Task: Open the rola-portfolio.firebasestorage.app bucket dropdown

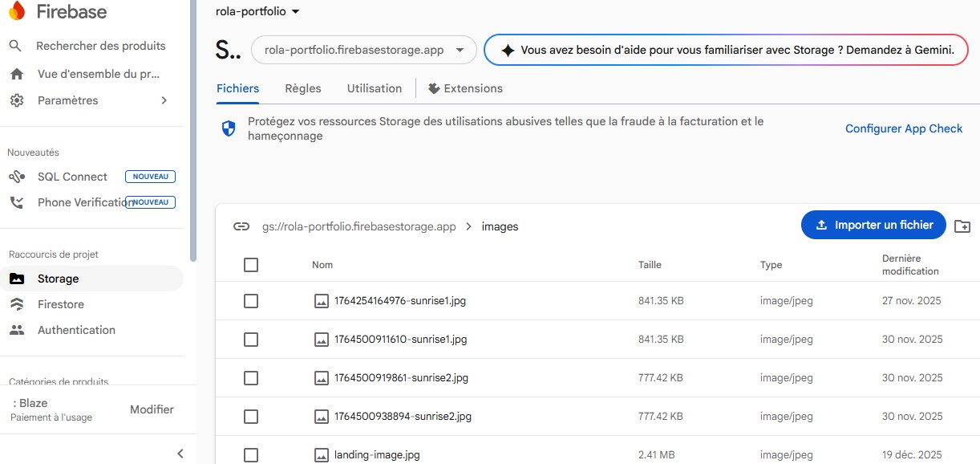Action: pos(364,50)
